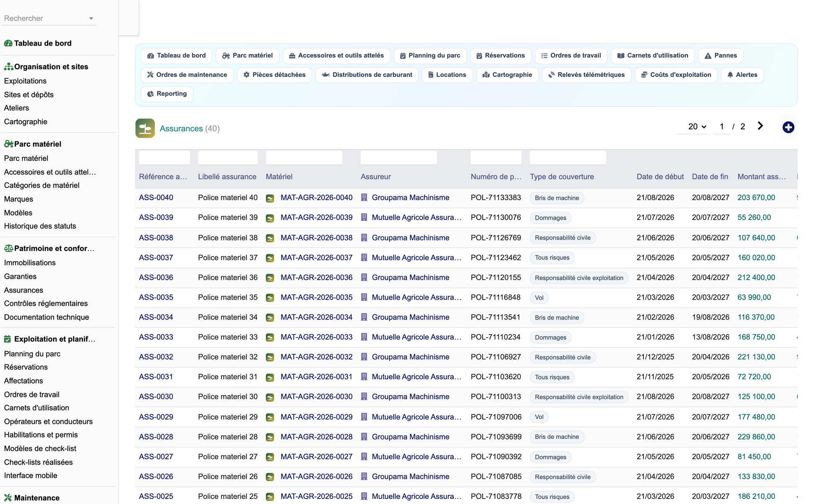Open material MAT-AGR-2026-0039
This screenshot has height=504, width=815.
pyautogui.click(x=316, y=218)
